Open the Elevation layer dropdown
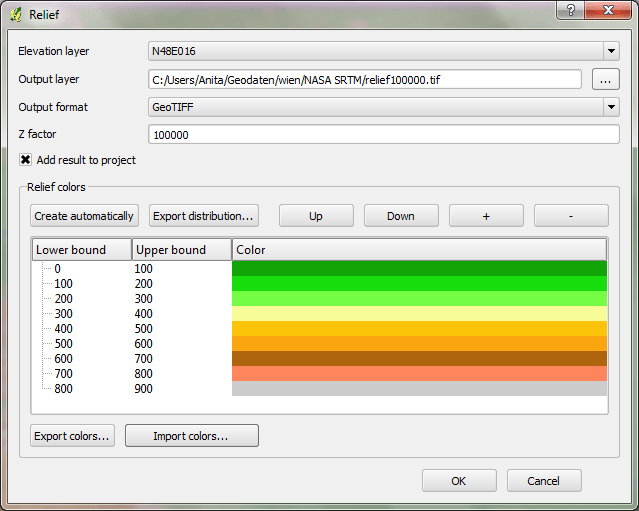The image size is (639, 511). (x=610, y=52)
